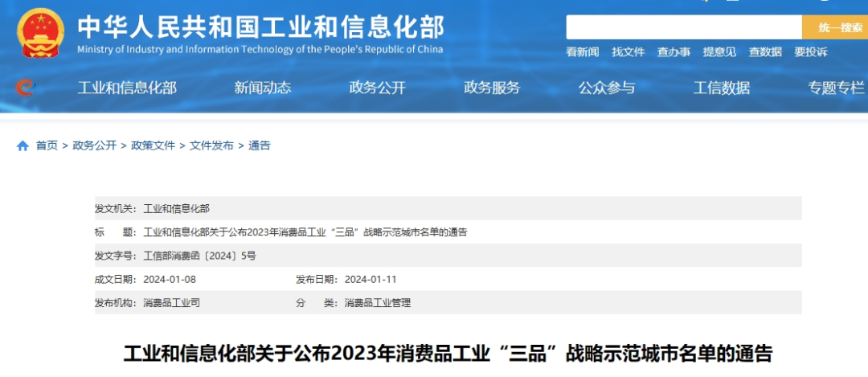Viewport: 868px width, 377px height.
Task: Open the 工信数据 nav menu
Action: [722, 88]
